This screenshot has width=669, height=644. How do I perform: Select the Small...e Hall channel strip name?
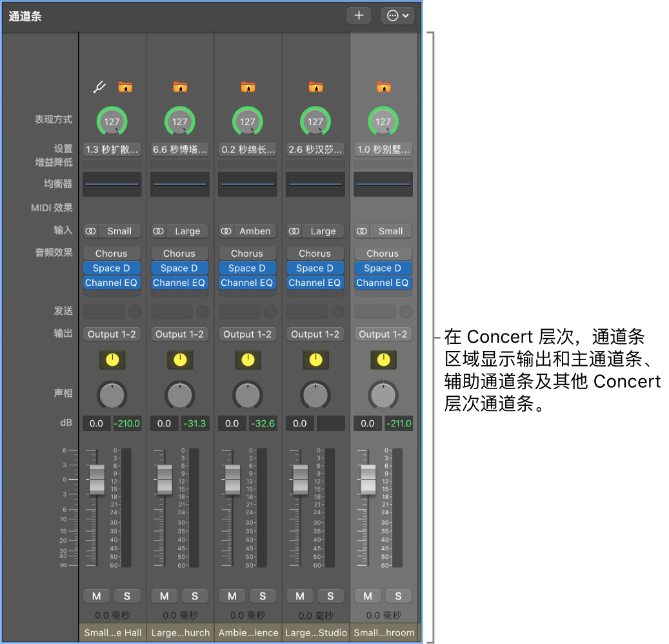coord(112,632)
